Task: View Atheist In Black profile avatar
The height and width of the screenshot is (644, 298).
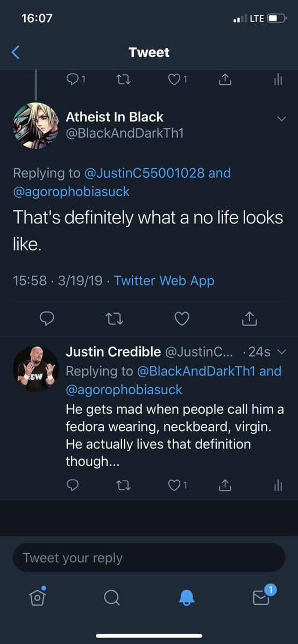Action: [36, 125]
